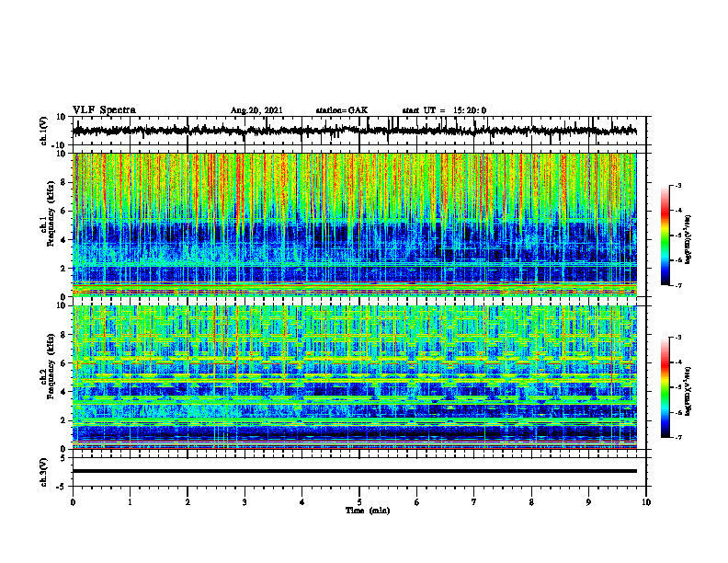Click the "9" minute tick on time axis
Image resolution: width=728 pixels, height=563 pixels.
click(588, 502)
